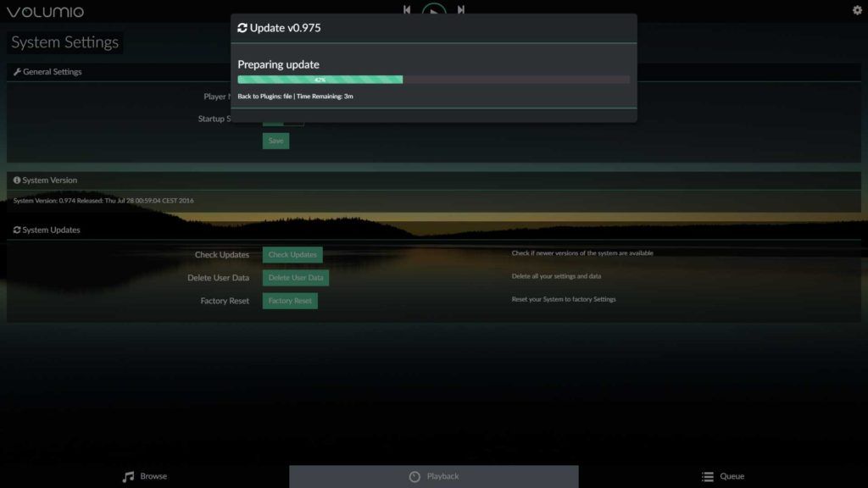This screenshot has height=488, width=868.
Task: Click the music note Browse icon
Action: pyautogui.click(x=128, y=476)
